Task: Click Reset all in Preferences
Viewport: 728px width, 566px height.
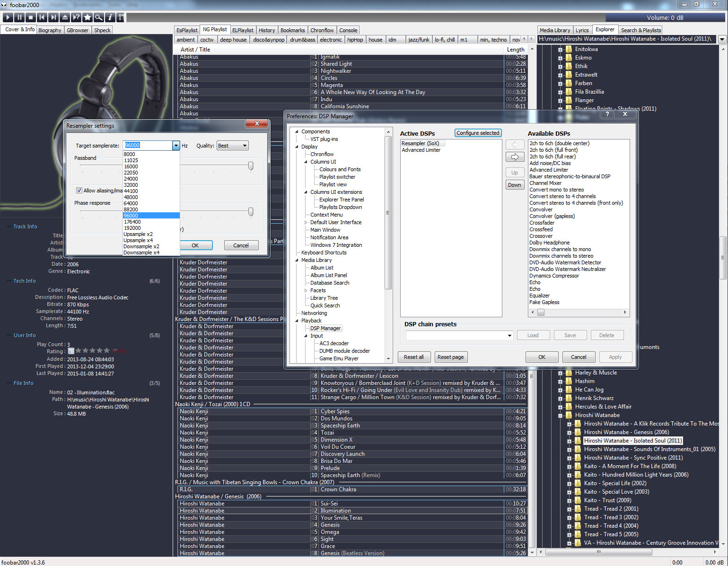Action: pyautogui.click(x=414, y=357)
